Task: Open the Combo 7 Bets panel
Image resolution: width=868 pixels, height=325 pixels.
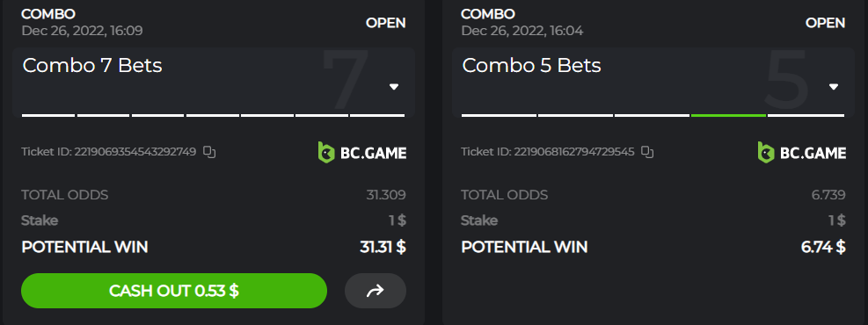Action: point(214,82)
